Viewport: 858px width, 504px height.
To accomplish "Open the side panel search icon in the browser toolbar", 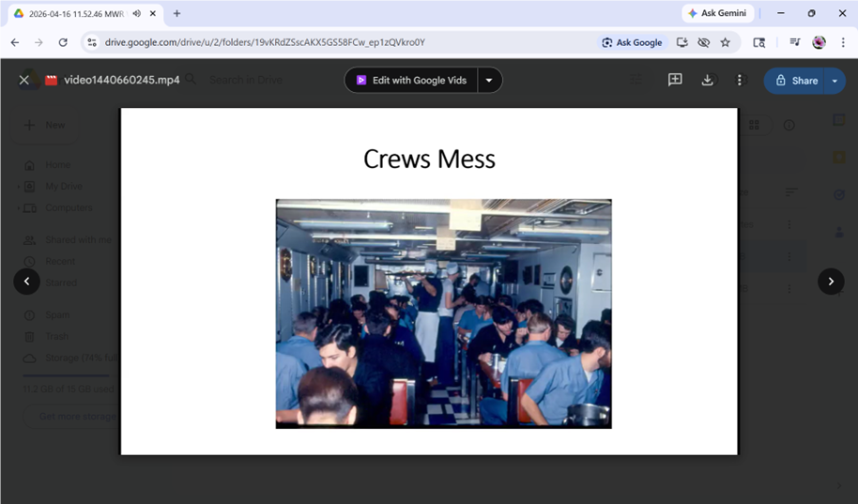I will 758,42.
